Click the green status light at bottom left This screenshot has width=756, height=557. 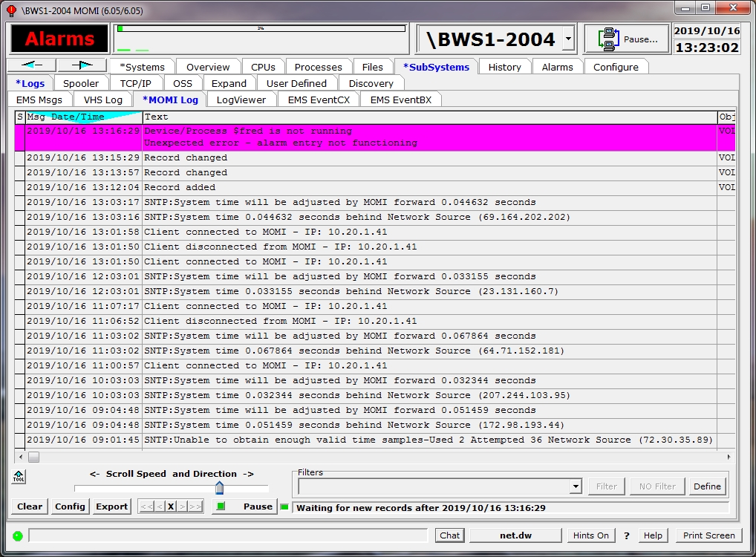(x=18, y=535)
